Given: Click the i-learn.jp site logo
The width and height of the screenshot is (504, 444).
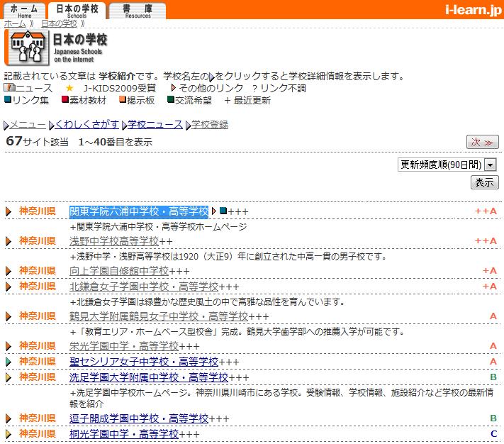Looking at the screenshot, I should tap(474, 10).
